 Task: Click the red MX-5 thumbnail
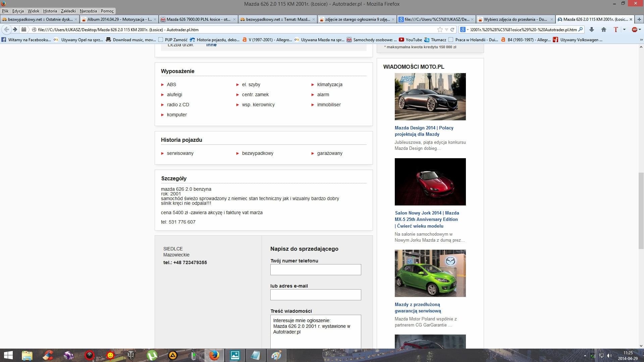[x=430, y=182]
